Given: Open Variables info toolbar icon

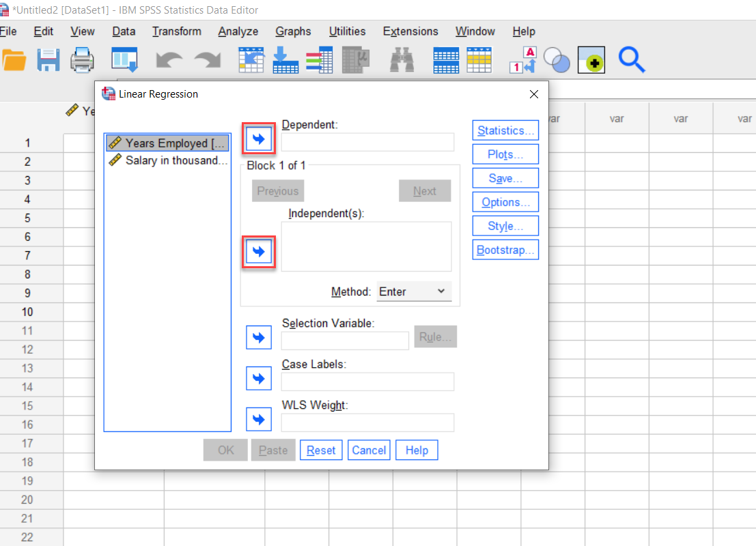Looking at the screenshot, I should 319,60.
